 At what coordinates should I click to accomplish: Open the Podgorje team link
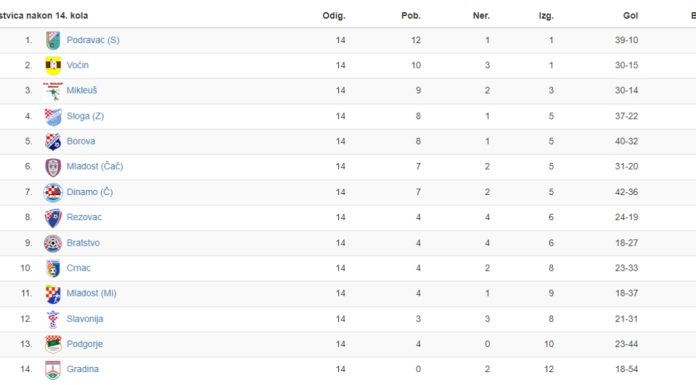point(84,344)
